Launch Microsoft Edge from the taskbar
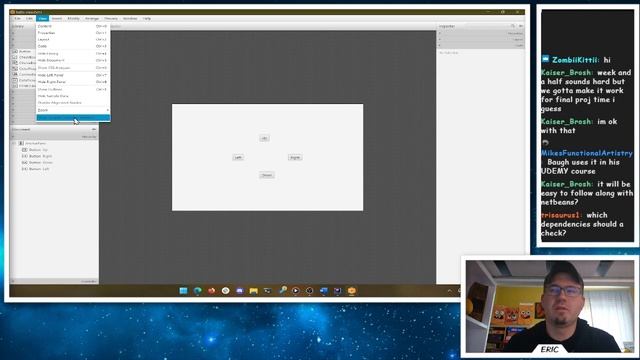 tap(198, 291)
